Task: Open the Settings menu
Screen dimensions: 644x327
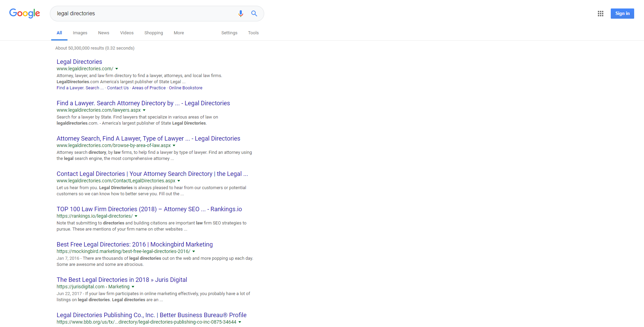Action: pyautogui.click(x=229, y=33)
